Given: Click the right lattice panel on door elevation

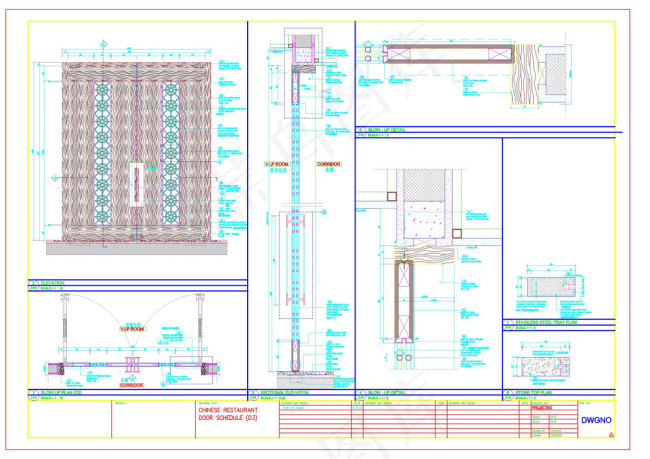Looking at the screenshot, I should (x=170, y=153).
